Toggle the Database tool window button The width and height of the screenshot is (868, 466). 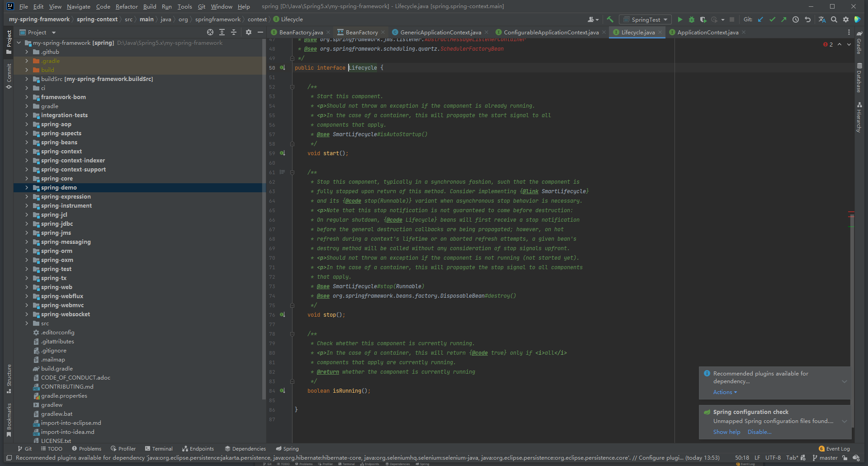pos(859,77)
